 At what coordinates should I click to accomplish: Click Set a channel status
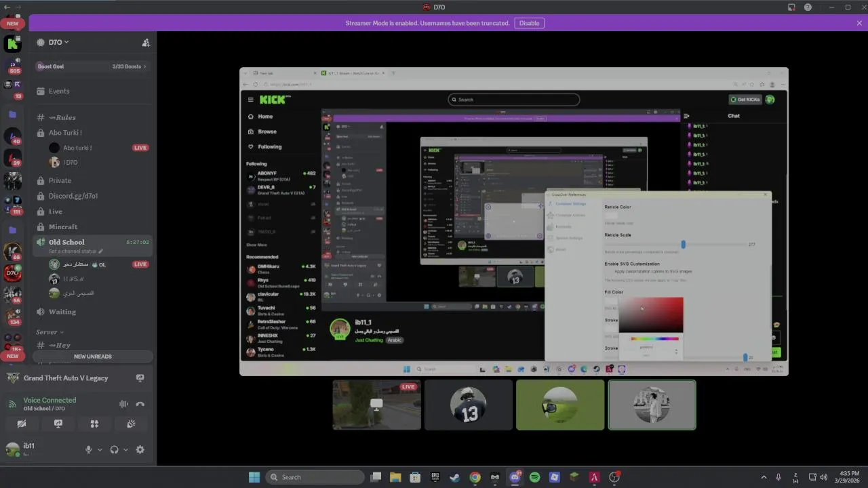click(76, 251)
